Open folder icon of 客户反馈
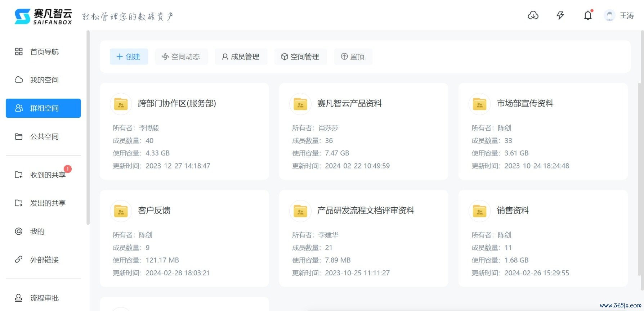Screen dimensions: 644x311 pos(121,211)
